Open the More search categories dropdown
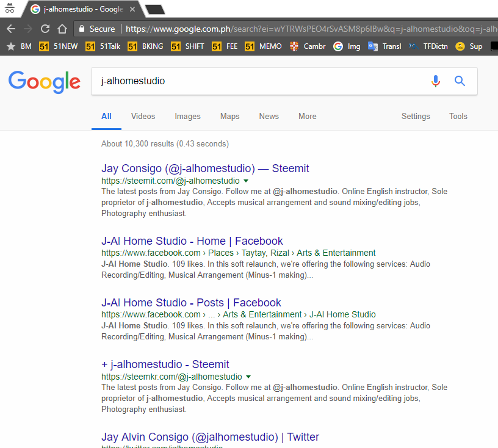Screen dimensions: 498x448 (x=307, y=116)
